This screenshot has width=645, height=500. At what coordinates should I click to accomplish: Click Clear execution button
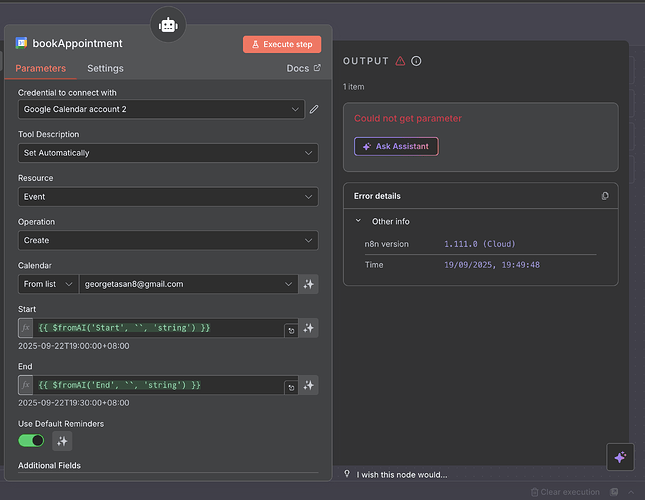[565, 492]
